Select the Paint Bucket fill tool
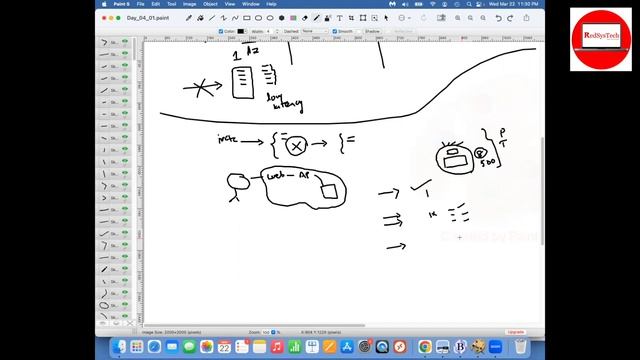Screen dimensions: 640x360 pyautogui.click(x=200, y=18)
